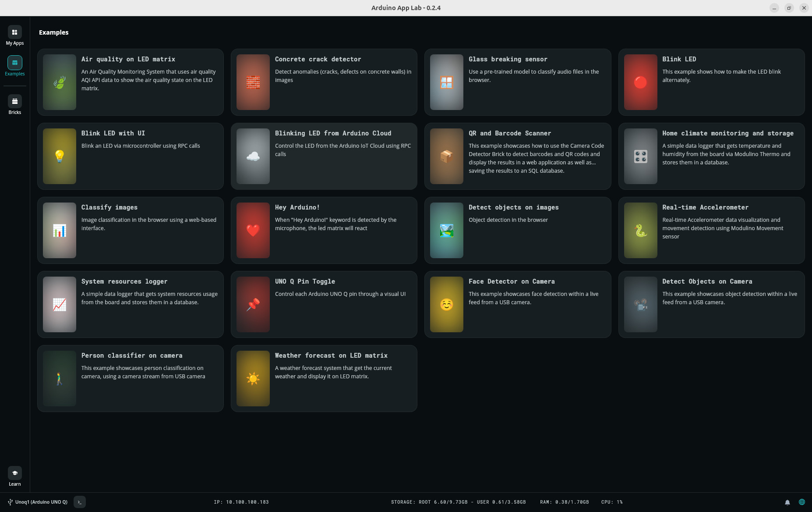Screen dimensions: 812x512
Task: Click the Detect objects landscape picture icon
Action: [x=447, y=230]
